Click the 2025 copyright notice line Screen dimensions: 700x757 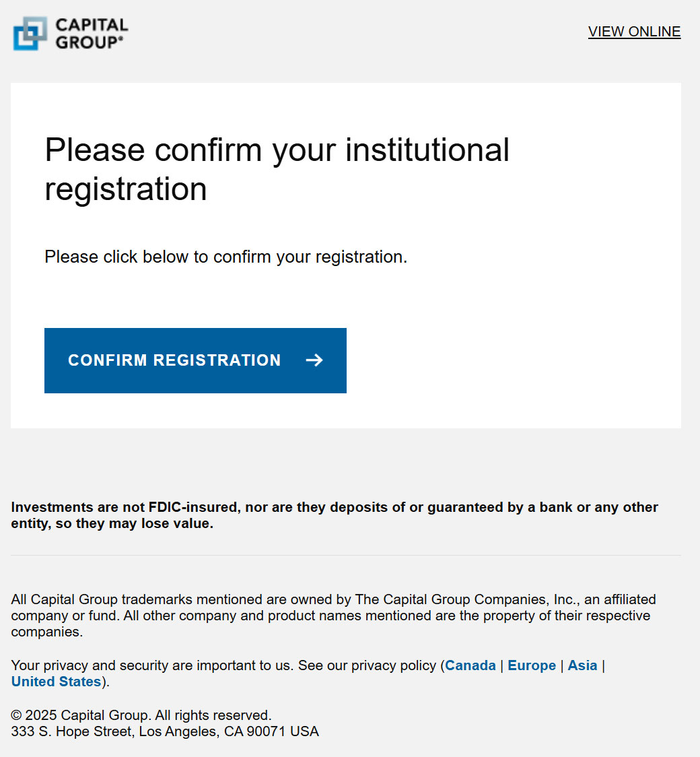(x=141, y=715)
